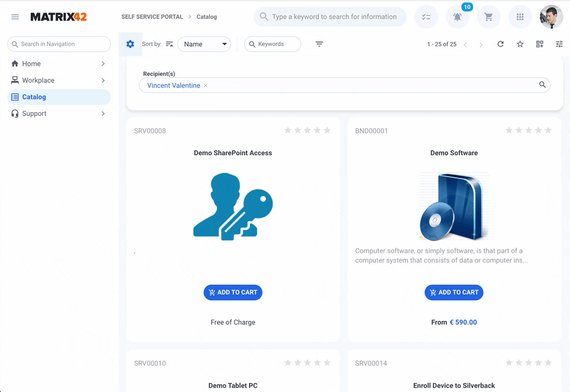Open the tasks checklist icon in header
Viewport: 570px width, 392px height.
tap(426, 17)
